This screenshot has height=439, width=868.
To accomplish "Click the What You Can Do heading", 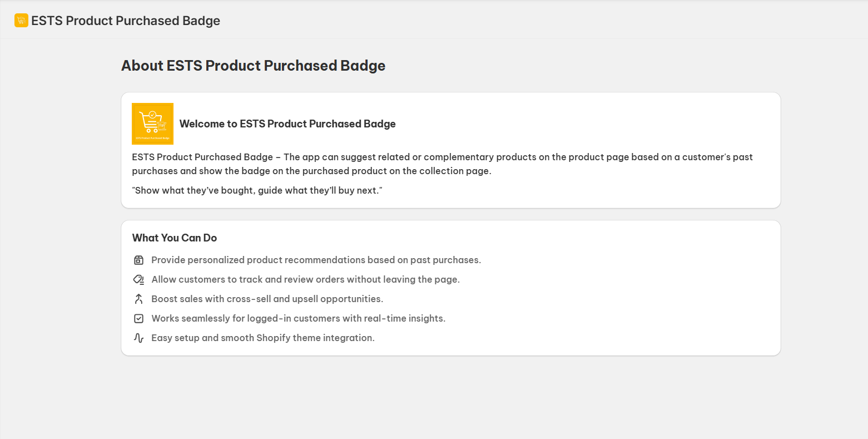I will 175,238.
